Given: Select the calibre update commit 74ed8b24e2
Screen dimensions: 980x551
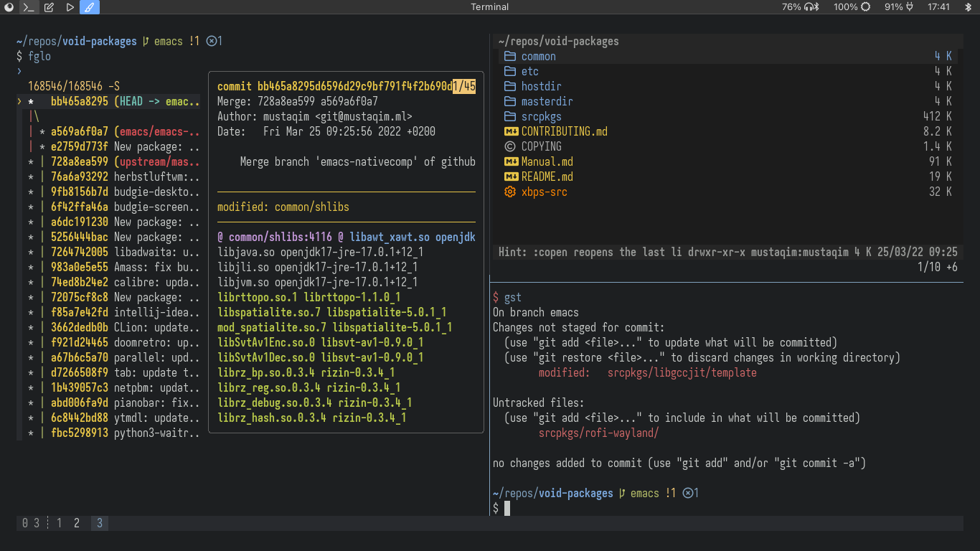Looking at the screenshot, I should 79,282.
